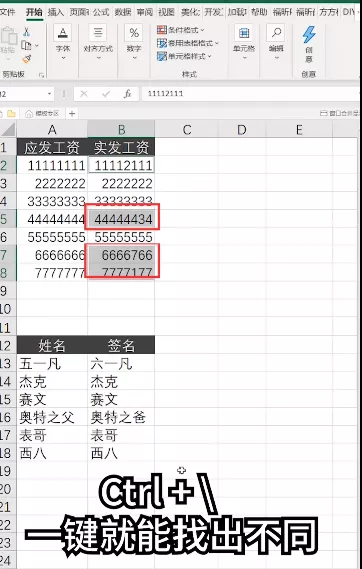Expand the chevron under 对齐方式

(98, 58)
